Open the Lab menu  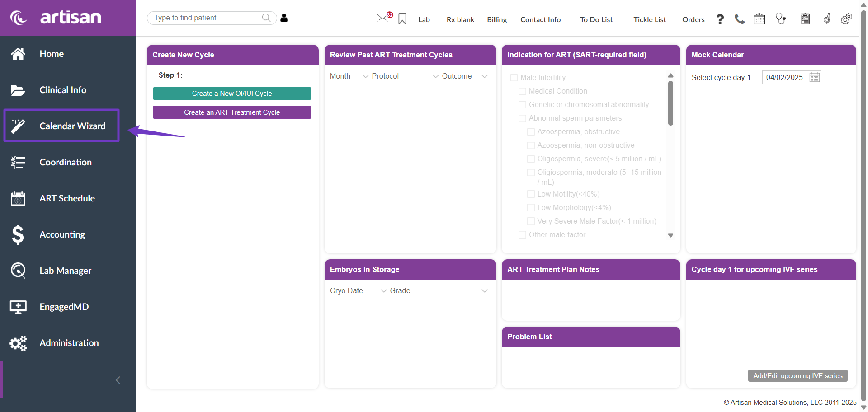[x=424, y=19]
